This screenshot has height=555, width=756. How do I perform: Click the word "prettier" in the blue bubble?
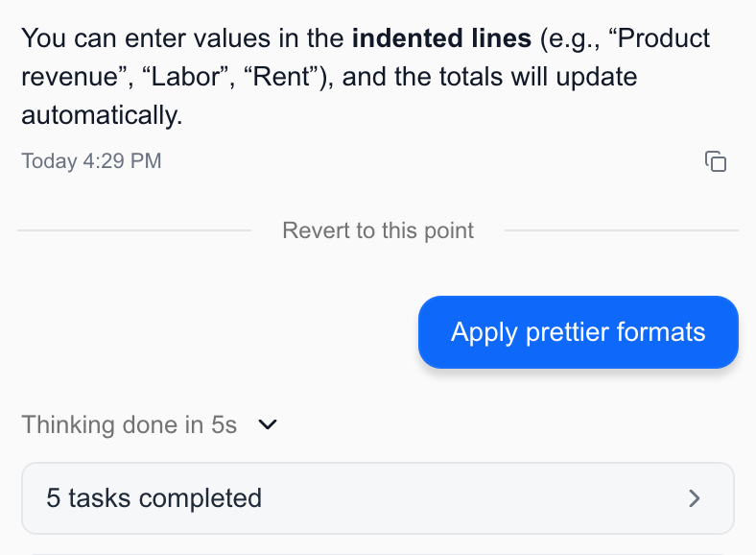pyautogui.click(x=571, y=332)
